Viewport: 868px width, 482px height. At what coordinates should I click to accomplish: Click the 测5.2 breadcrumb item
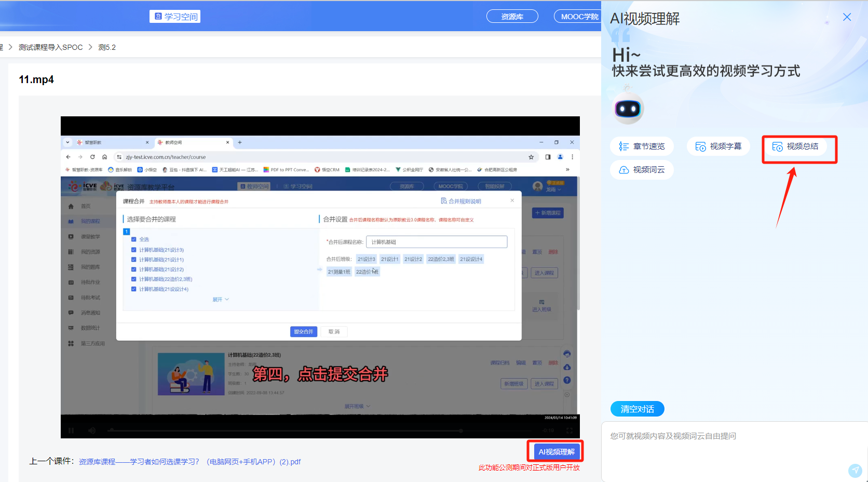[107, 47]
